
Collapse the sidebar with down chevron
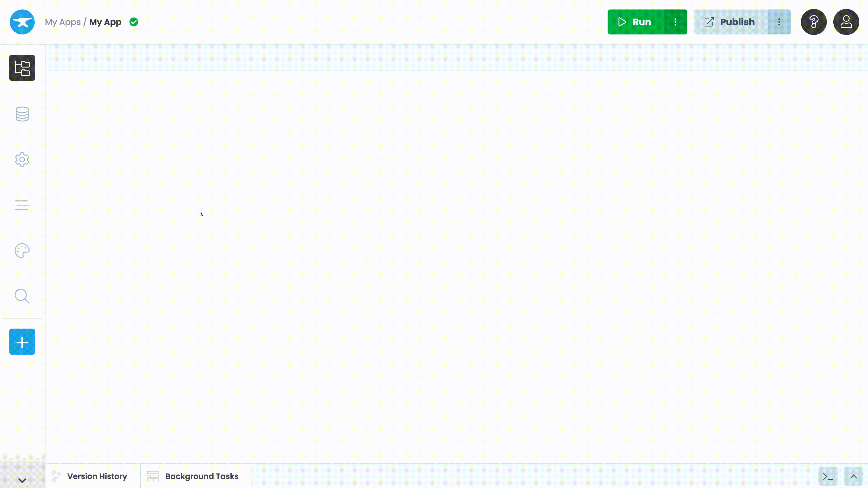click(x=22, y=480)
